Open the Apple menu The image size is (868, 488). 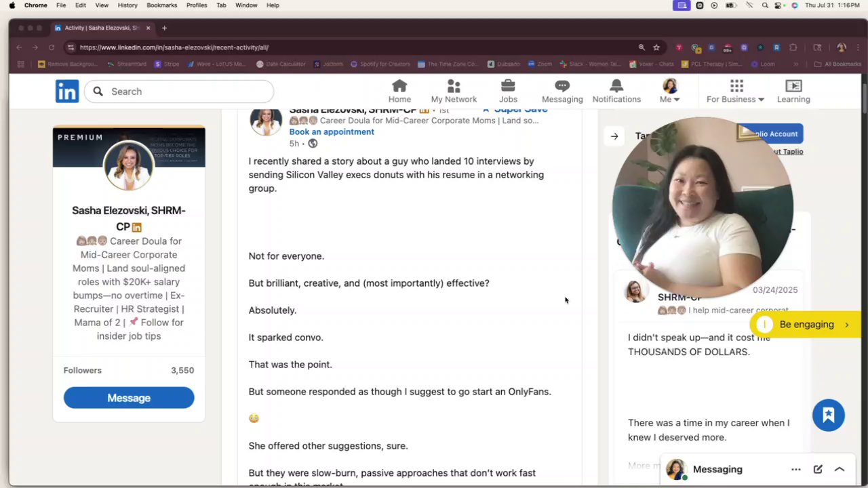pyautogui.click(x=12, y=5)
